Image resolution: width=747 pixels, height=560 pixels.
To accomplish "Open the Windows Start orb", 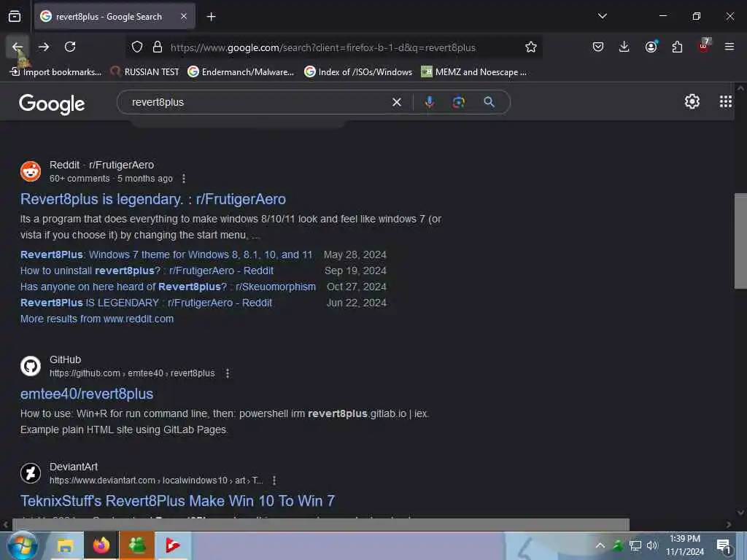I will pos(22,545).
